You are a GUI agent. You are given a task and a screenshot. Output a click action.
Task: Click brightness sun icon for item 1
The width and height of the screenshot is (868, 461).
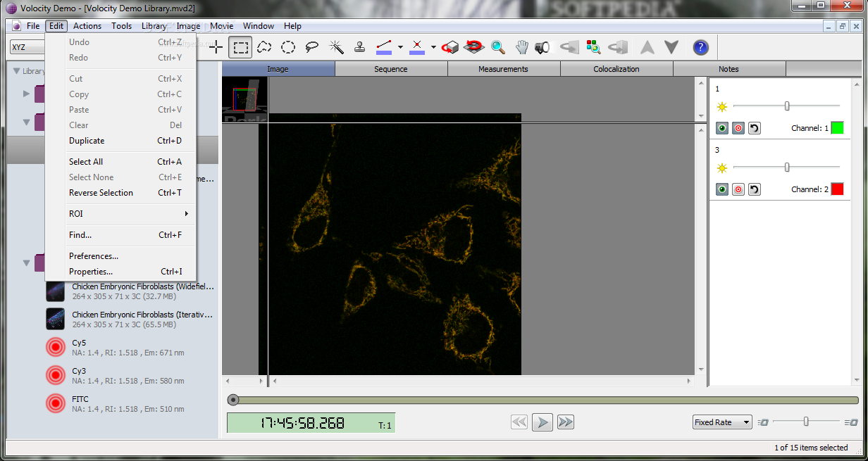point(721,107)
